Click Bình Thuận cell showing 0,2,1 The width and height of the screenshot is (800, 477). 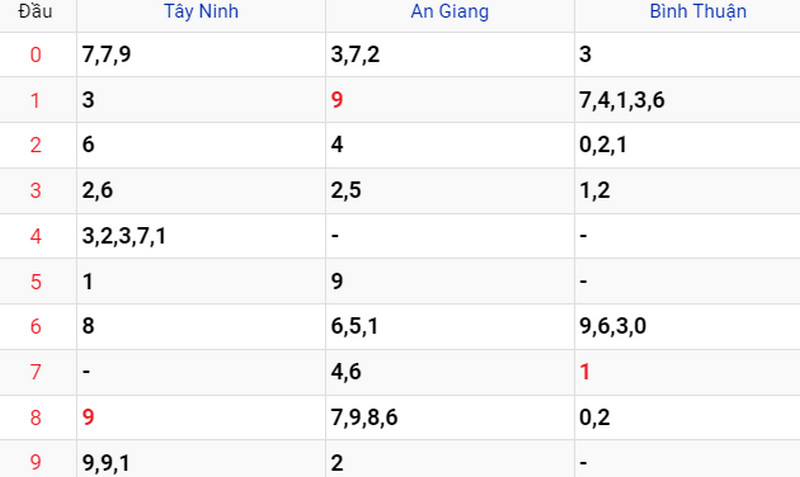pos(603,145)
